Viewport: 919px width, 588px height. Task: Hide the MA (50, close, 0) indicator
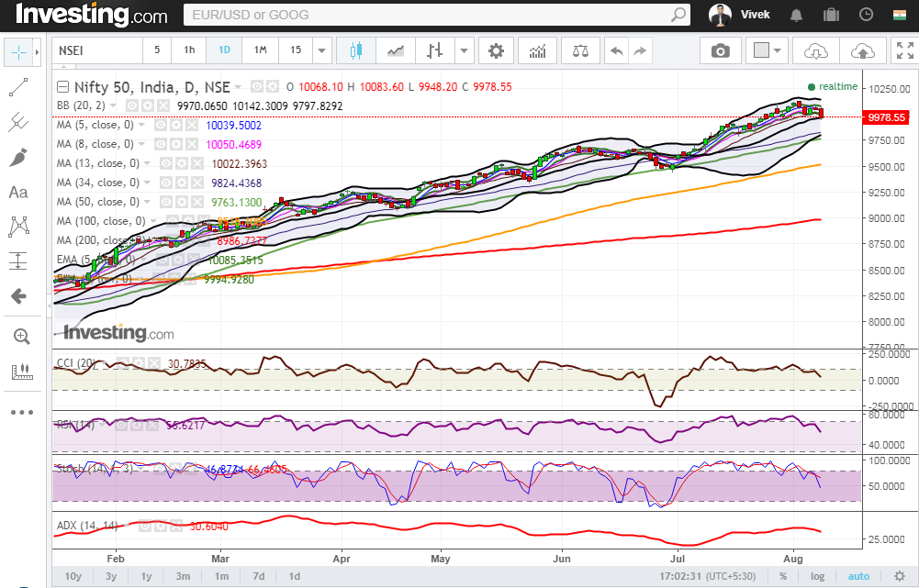tap(166, 202)
